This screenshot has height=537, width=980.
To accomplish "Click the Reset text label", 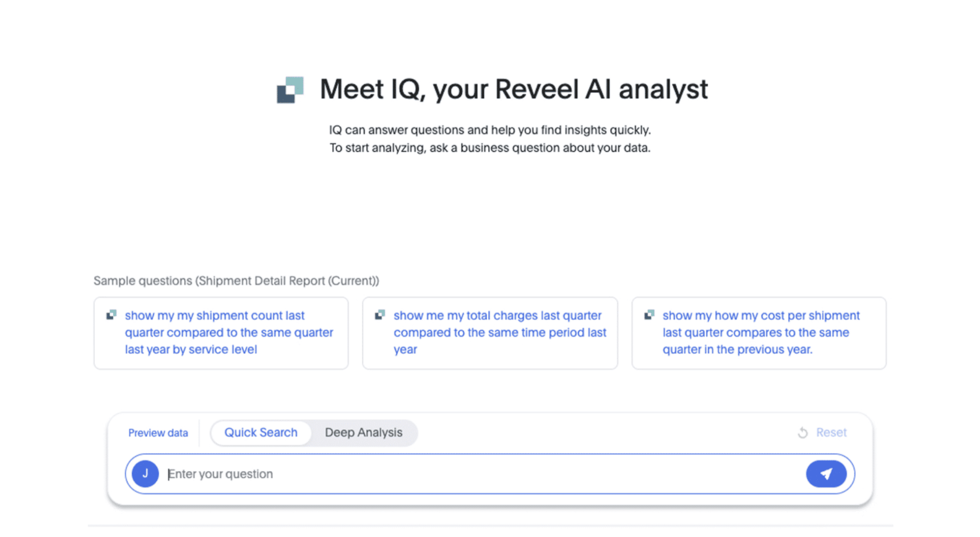I will tap(831, 433).
